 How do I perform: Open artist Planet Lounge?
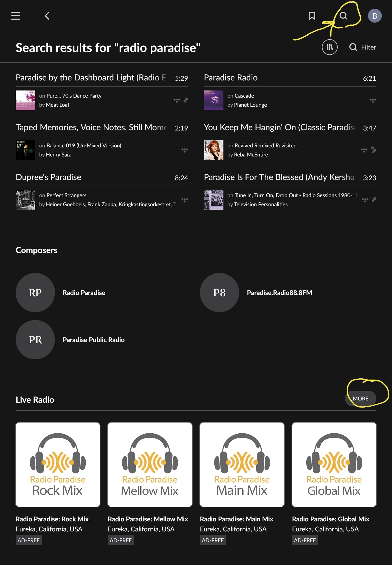(250, 105)
